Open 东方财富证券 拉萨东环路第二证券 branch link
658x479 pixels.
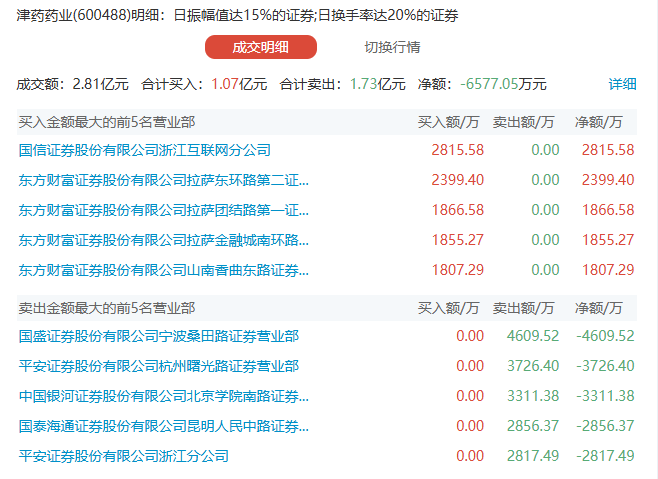pyautogui.click(x=164, y=180)
